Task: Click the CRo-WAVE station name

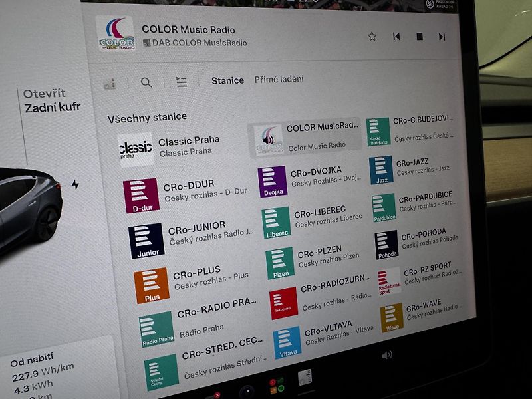Action: click(x=424, y=305)
